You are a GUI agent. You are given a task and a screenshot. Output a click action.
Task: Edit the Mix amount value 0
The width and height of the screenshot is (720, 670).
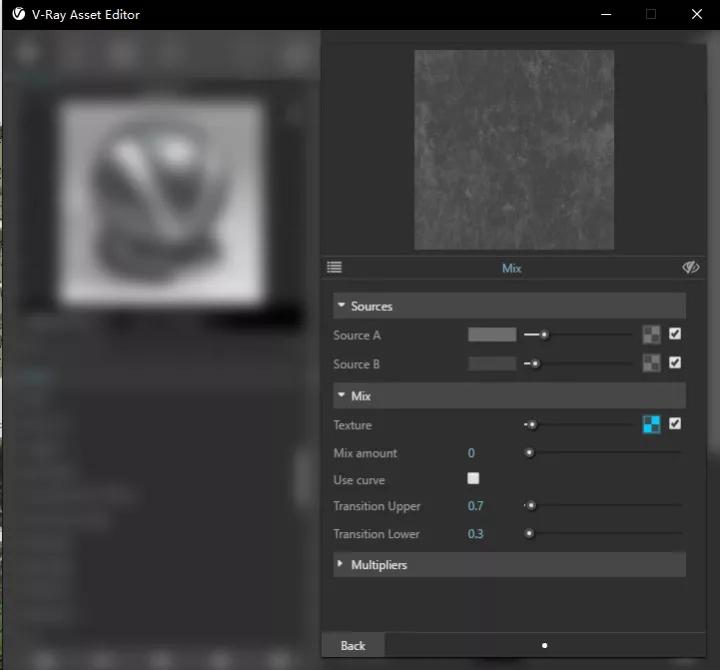point(471,453)
